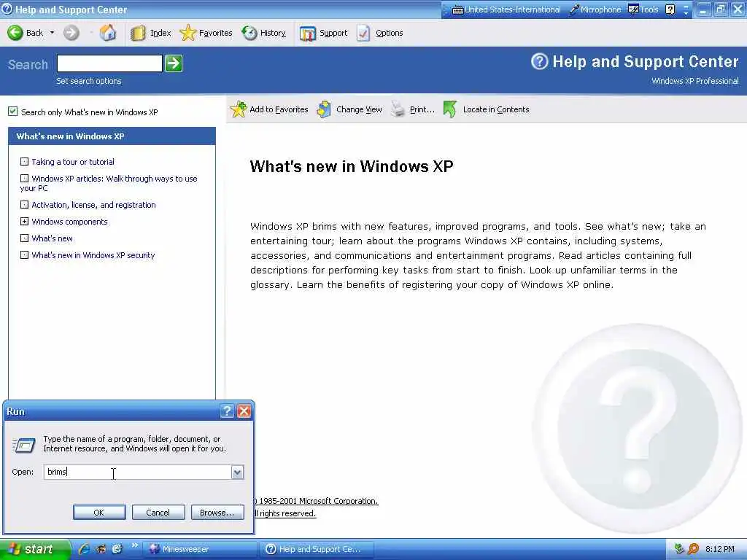This screenshot has height=560, width=747.
Task: Expand Taking a tour or tutorial topic
Action: point(24,162)
